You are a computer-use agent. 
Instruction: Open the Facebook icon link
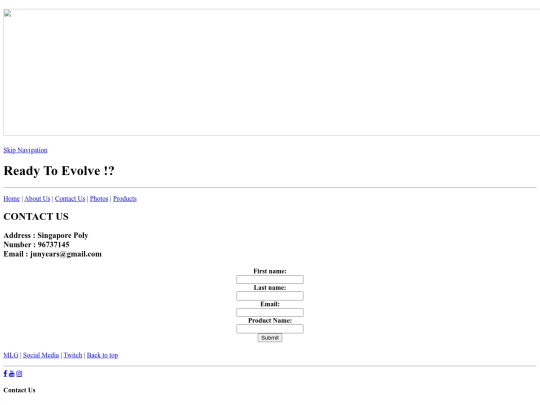click(5, 374)
